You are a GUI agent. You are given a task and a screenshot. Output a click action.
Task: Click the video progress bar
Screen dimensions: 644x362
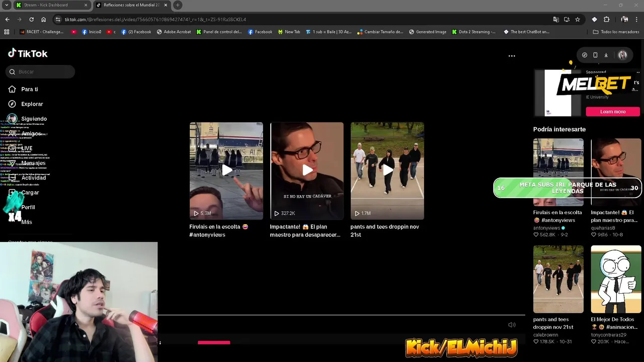[x=342, y=315]
